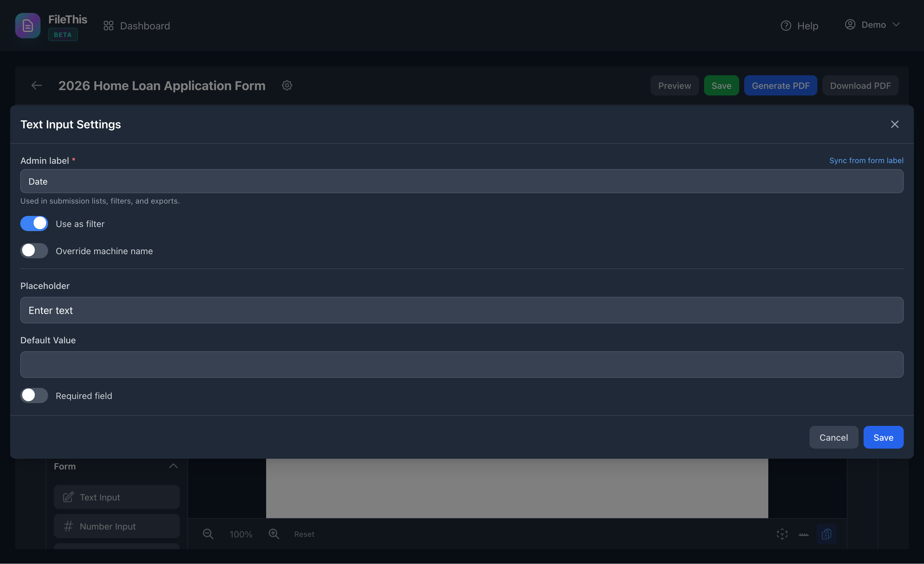924x564 pixels.
Task: Enable Override machine name
Action: click(34, 251)
